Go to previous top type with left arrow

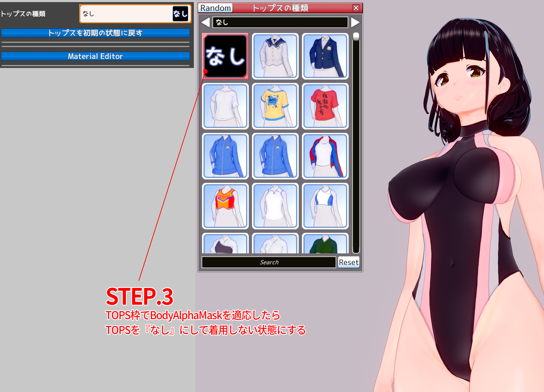point(205,22)
